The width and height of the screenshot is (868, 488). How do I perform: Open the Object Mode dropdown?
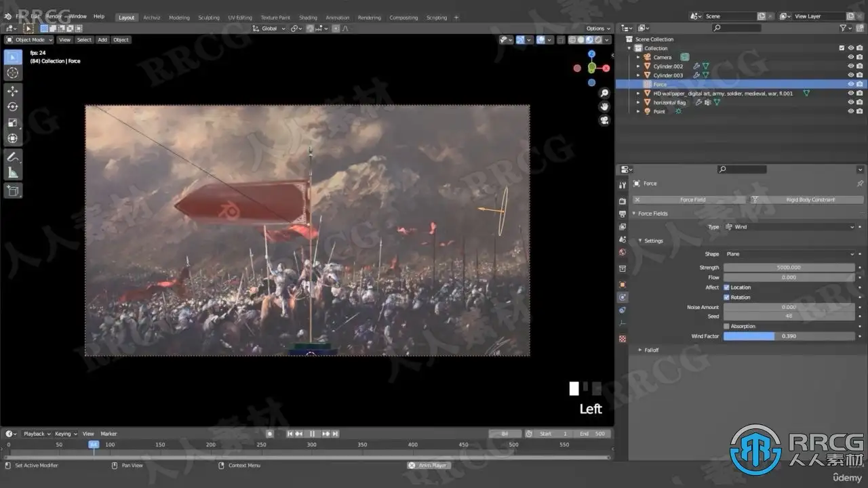[x=29, y=40]
